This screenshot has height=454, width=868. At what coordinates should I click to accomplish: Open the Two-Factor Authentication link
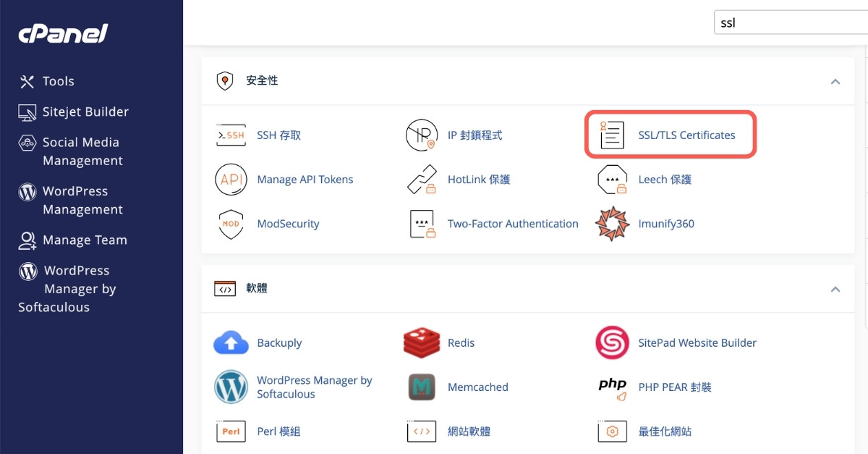tap(513, 224)
